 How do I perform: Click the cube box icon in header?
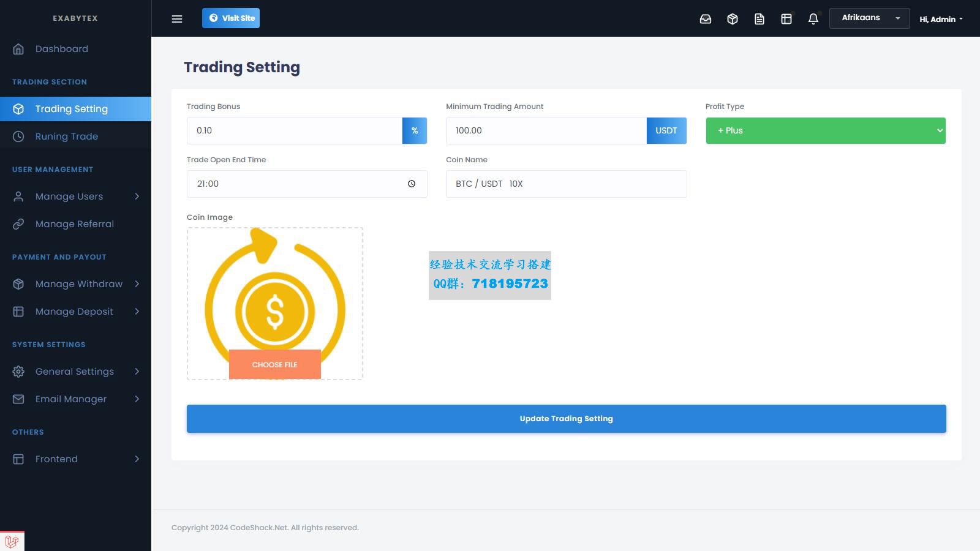[733, 19]
